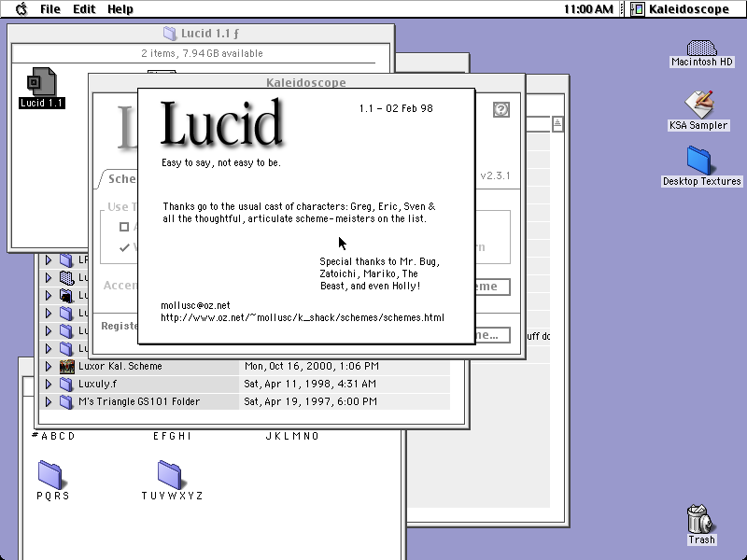Click the date Mon, Oct 16, 2000, 1:06 PM
The width and height of the screenshot is (747, 560).
click(x=312, y=366)
